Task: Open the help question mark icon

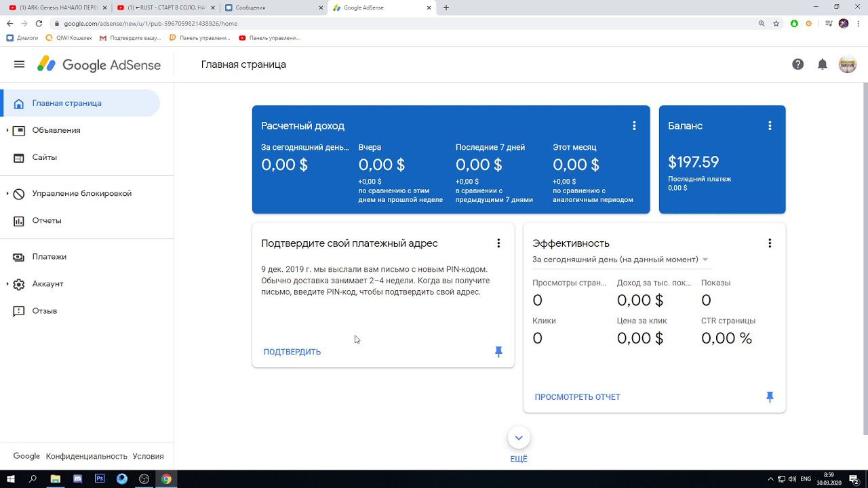Action: click(x=798, y=64)
